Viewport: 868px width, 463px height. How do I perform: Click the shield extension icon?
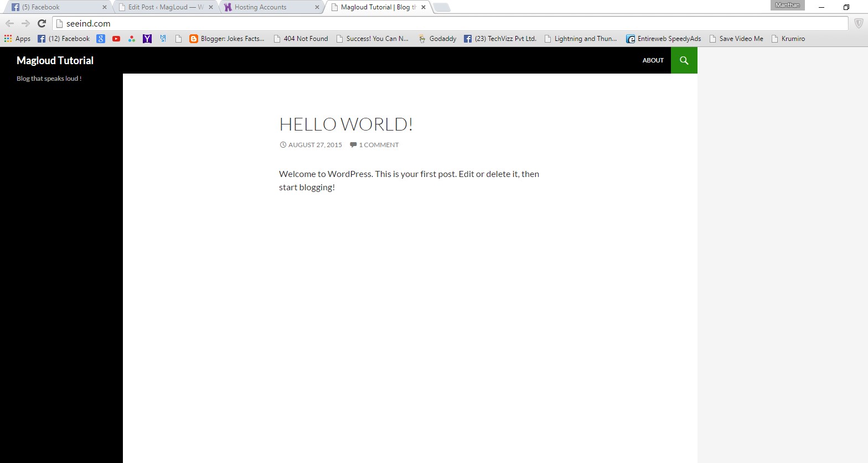coord(859,23)
